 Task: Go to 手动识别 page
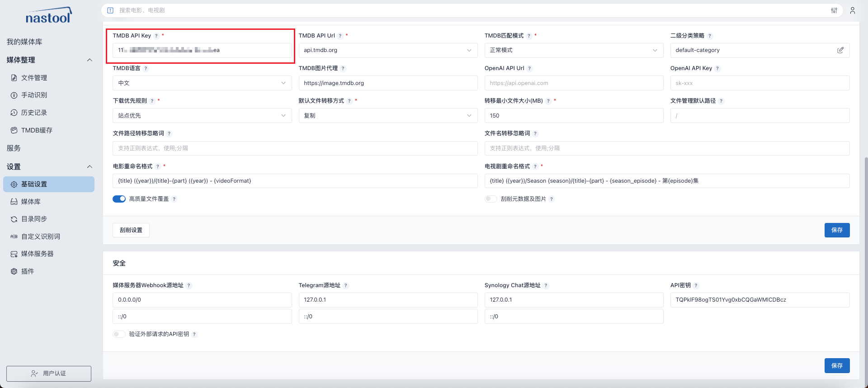click(x=49, y=95)
